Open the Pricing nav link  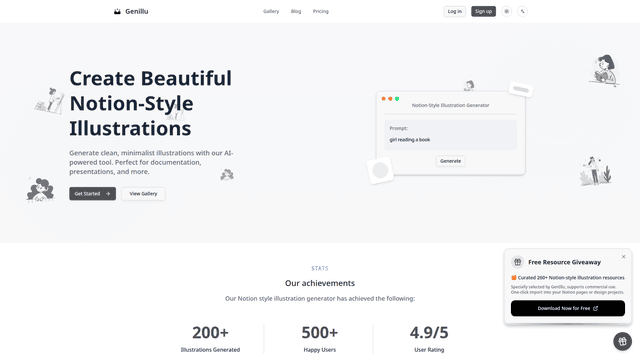click(321, 11)
